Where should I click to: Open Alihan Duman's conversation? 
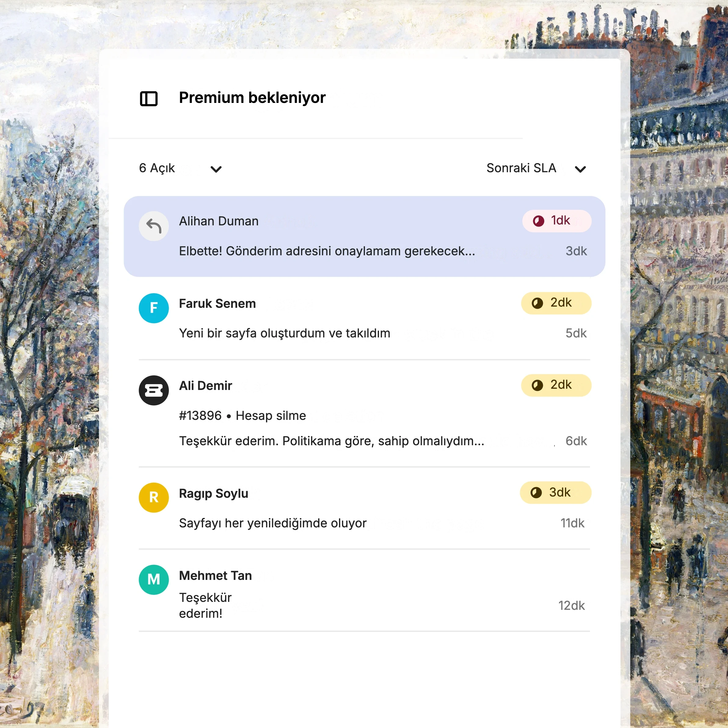(364, 236)
